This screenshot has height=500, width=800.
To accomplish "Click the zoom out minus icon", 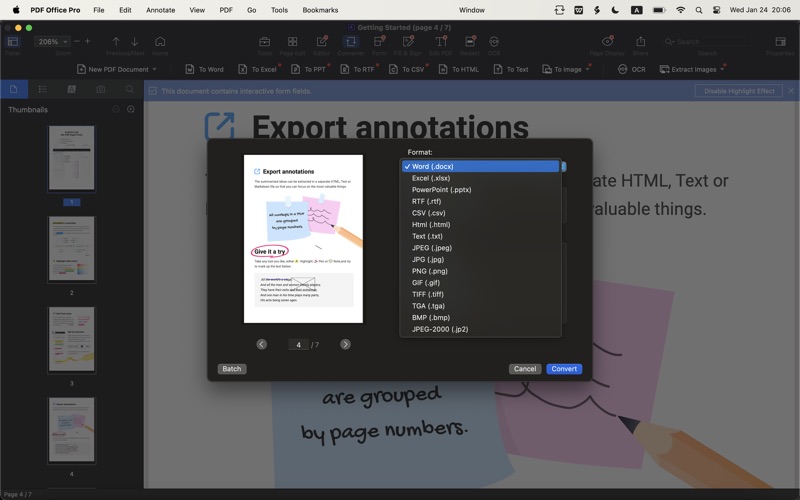I will point(77,41).
